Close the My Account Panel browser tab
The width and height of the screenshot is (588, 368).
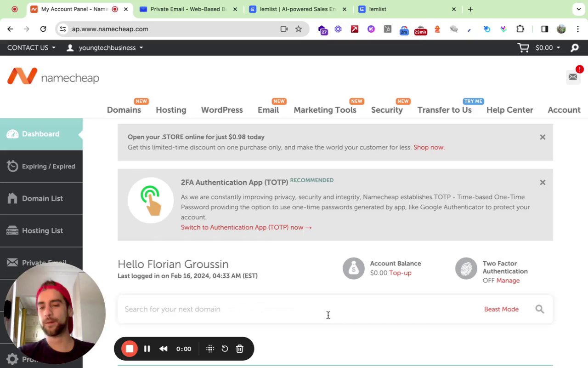click(126, 9)
